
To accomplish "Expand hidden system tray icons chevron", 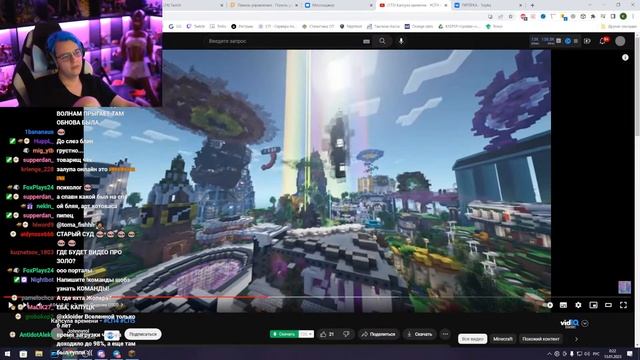I will pos(549,354).
